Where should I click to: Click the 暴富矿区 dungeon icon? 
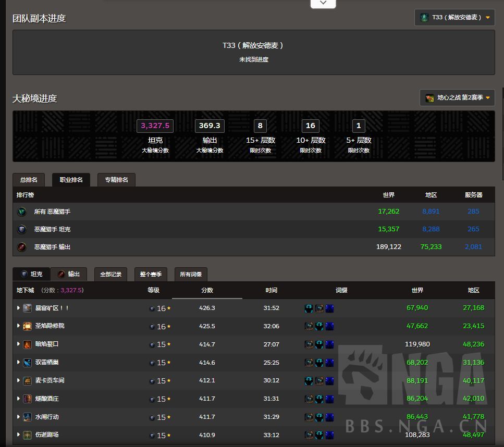pyautogui.click(x=28, y=308)
